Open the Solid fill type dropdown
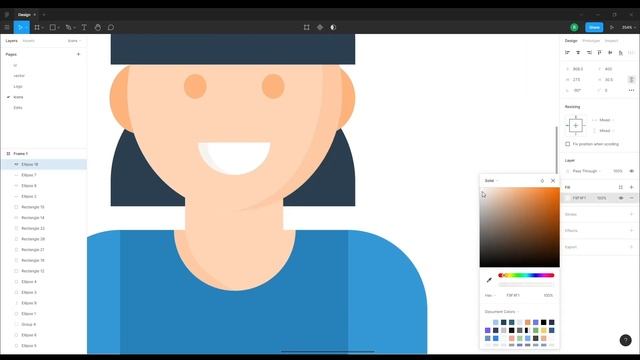This screenshot has height=360, width=640. 491,181
